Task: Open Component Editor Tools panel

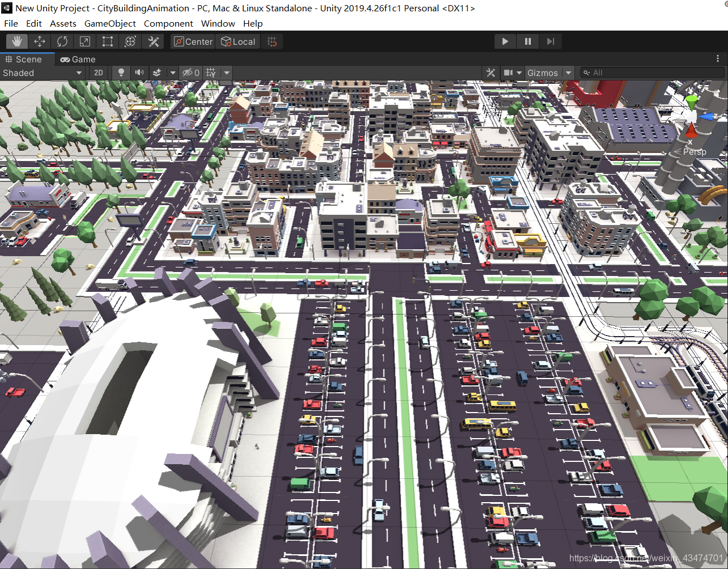Action: coord(491,73)
